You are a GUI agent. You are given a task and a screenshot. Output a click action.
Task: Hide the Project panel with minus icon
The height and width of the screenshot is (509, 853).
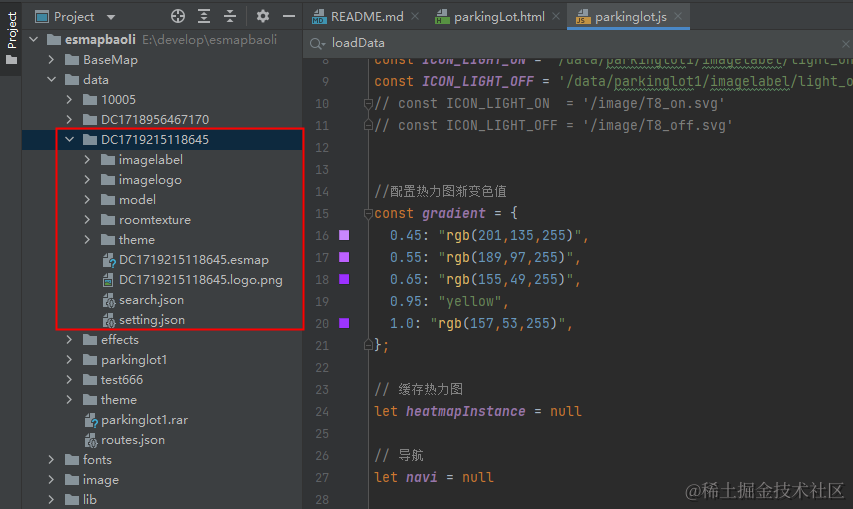point(289,16)
